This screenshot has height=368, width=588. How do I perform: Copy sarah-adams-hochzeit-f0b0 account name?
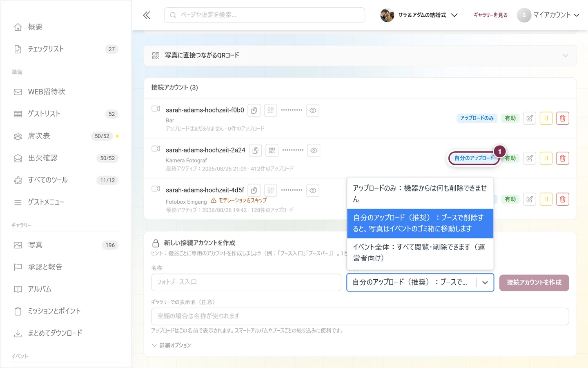point(254,110)
